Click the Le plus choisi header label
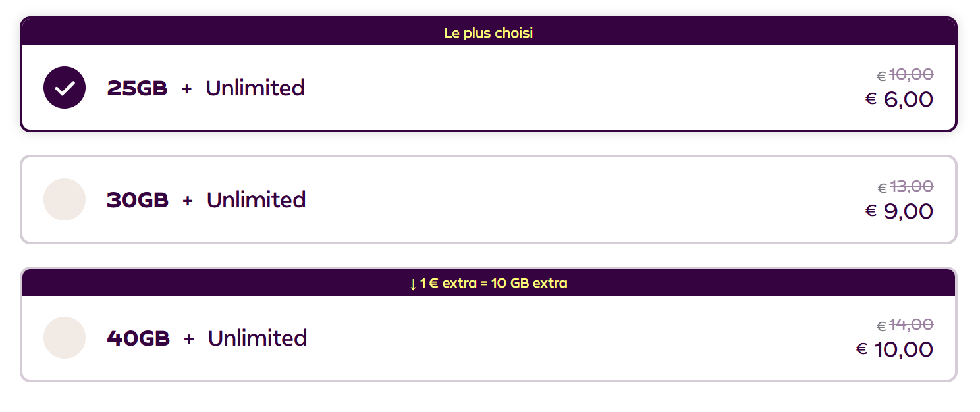The height and width of the screenshot is (412, 980). (489, 32)
